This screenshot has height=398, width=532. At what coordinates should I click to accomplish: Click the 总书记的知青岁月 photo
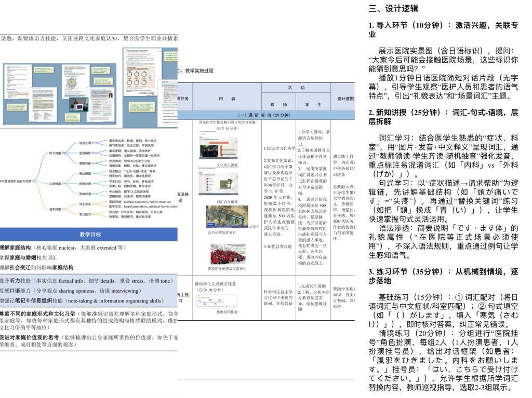point(227,216)
